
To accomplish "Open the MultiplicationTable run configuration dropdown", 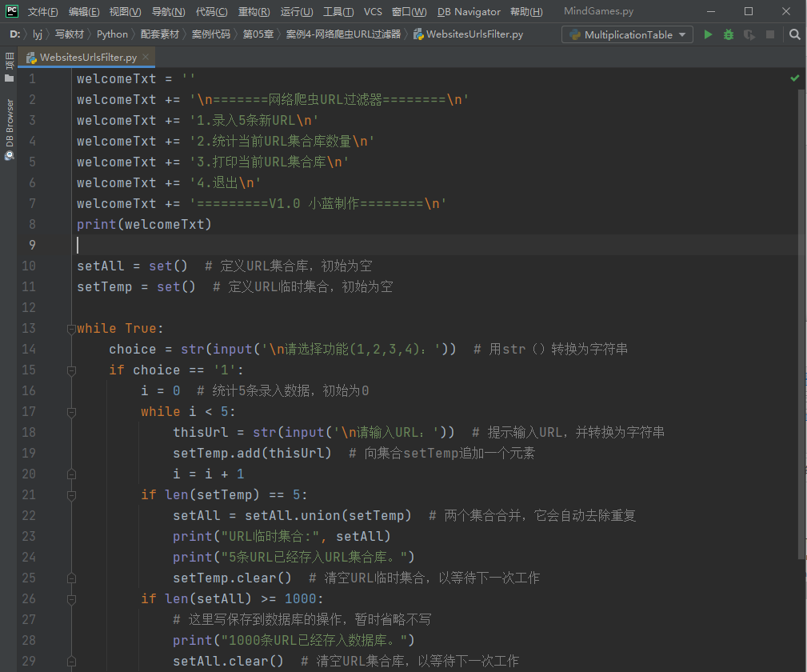I will pyautogui.click(x=627, y=34).
